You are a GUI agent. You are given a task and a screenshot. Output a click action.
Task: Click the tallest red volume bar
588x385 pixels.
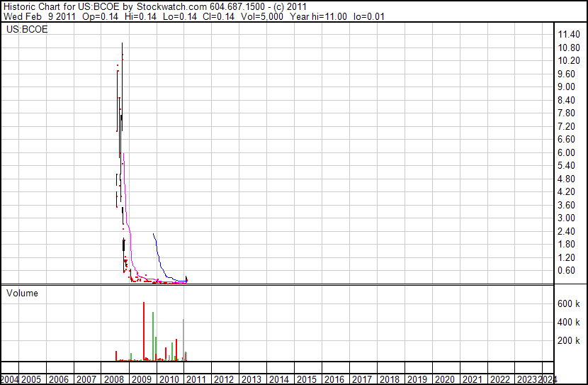[x=144, y=333]
